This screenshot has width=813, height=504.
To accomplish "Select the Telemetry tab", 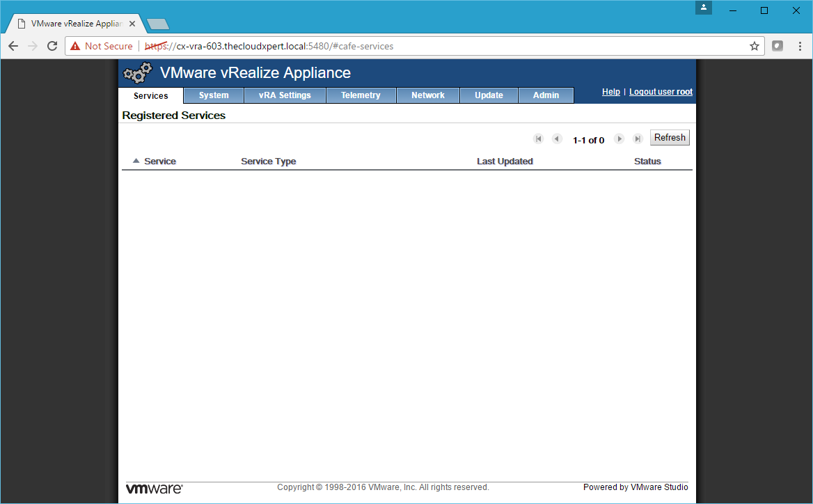I will click(361, 95).
